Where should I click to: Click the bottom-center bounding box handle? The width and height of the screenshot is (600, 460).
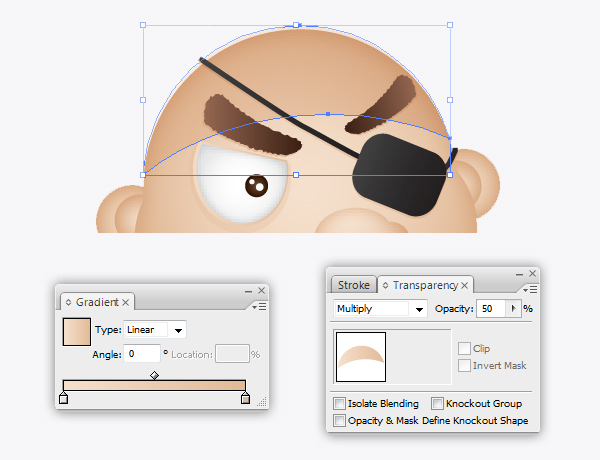[x=296, y=175]
